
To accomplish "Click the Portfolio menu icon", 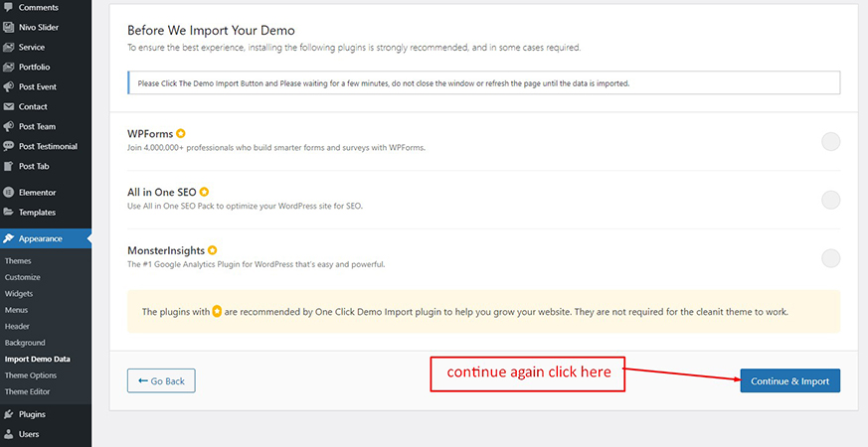I will [9, 67].
